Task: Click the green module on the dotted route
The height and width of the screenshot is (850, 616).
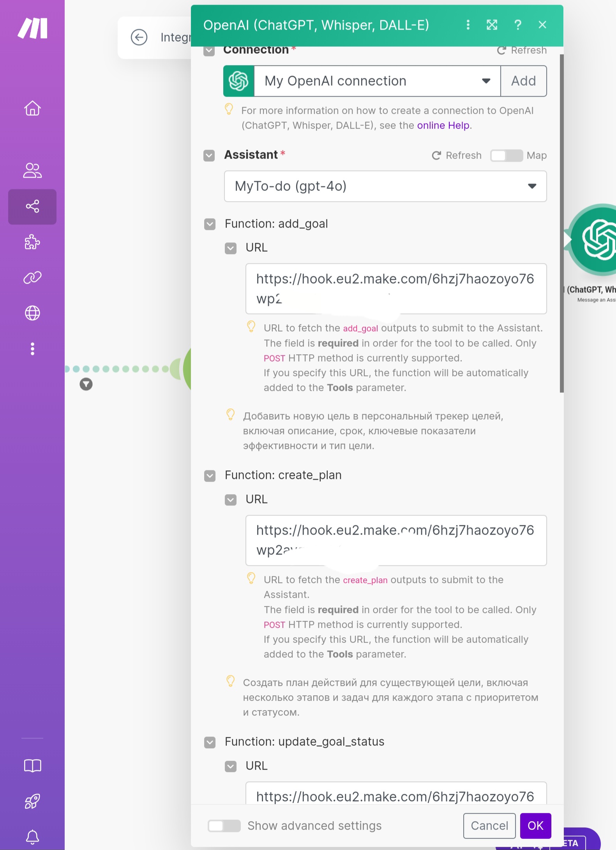Action: (x=187, y=369)
